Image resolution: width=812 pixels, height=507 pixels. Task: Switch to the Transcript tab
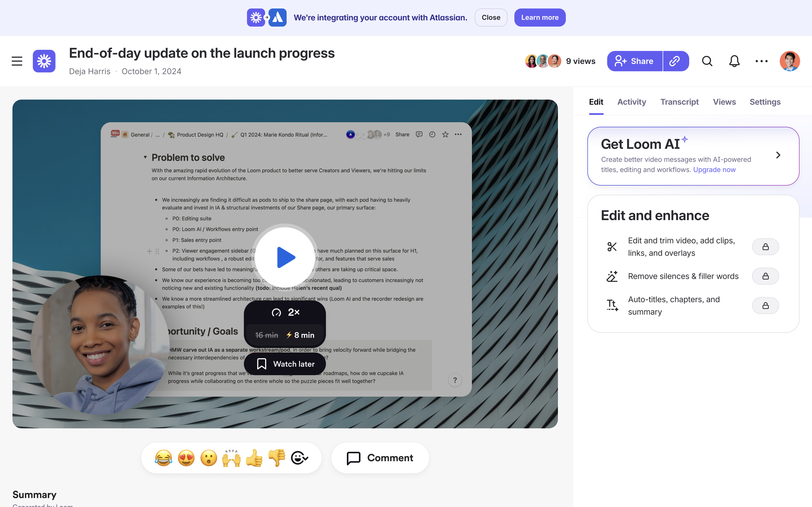click(x=679, y=102)
